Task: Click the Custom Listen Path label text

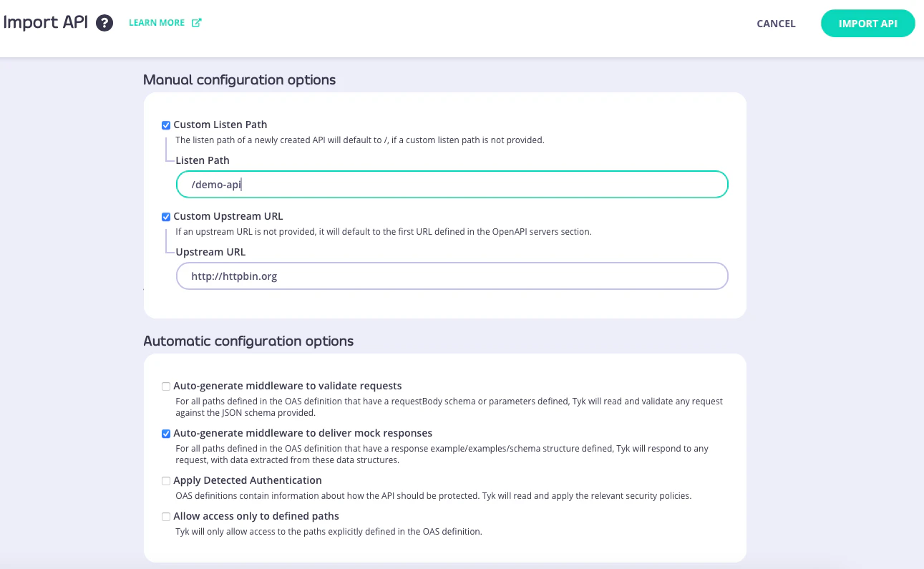Action: click(220, 125)
